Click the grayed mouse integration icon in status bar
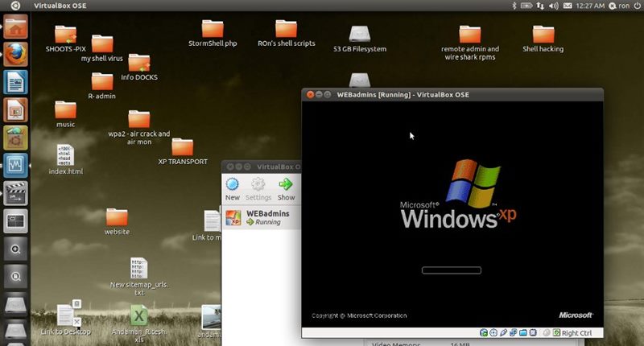644x346 pixels. (x=547, y=333)
